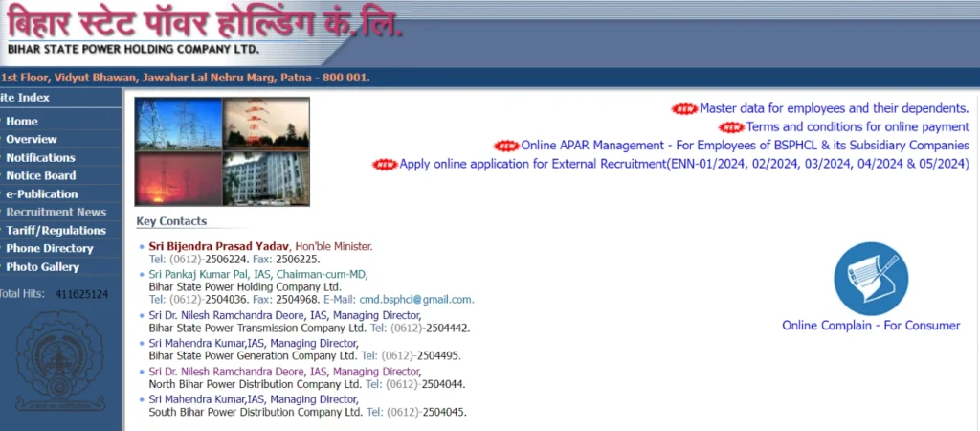
Task: Click BIHAR STATE POWER HOLDING COMPANY LTD. text
Action: (133, 49)
